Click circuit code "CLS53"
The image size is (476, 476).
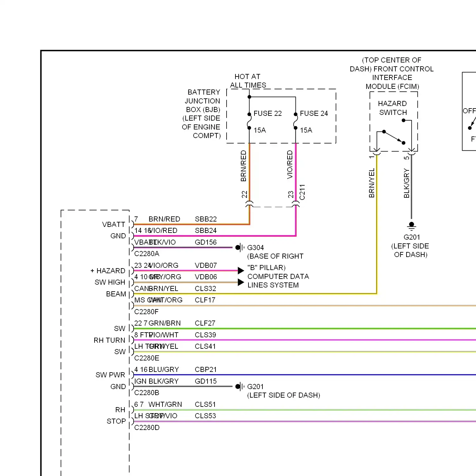pyautogui.click(x=205, y=416)
